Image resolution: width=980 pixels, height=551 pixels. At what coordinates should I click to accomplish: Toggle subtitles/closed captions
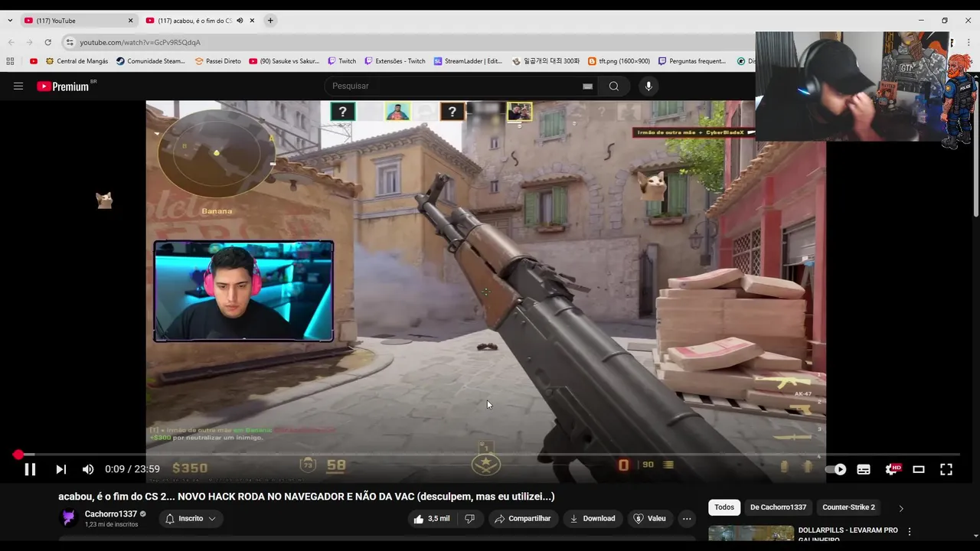click(864, 469)
